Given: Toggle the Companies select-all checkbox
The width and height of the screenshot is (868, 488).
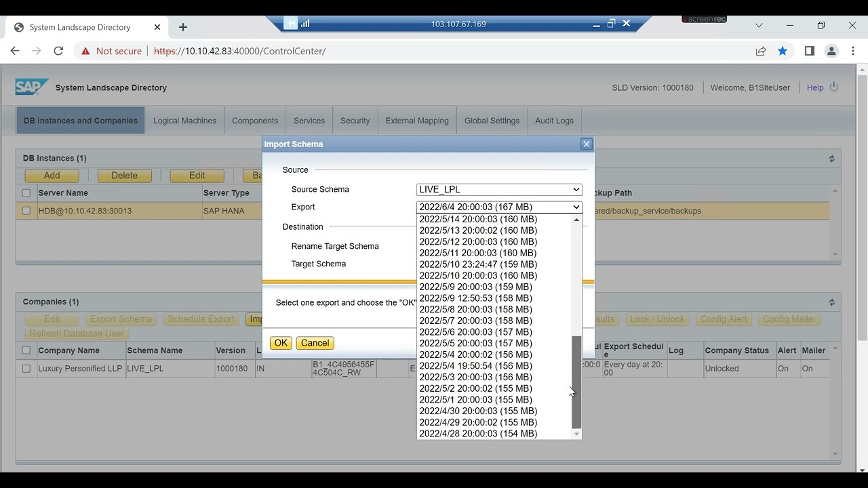Looking at the screenshot, I should coord(26,350).
